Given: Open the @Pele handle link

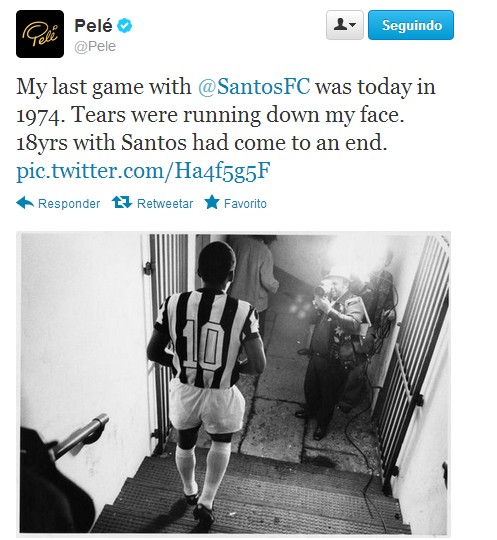Looking at the screenshot, I should pyautogui.click(x=95, y=46).
